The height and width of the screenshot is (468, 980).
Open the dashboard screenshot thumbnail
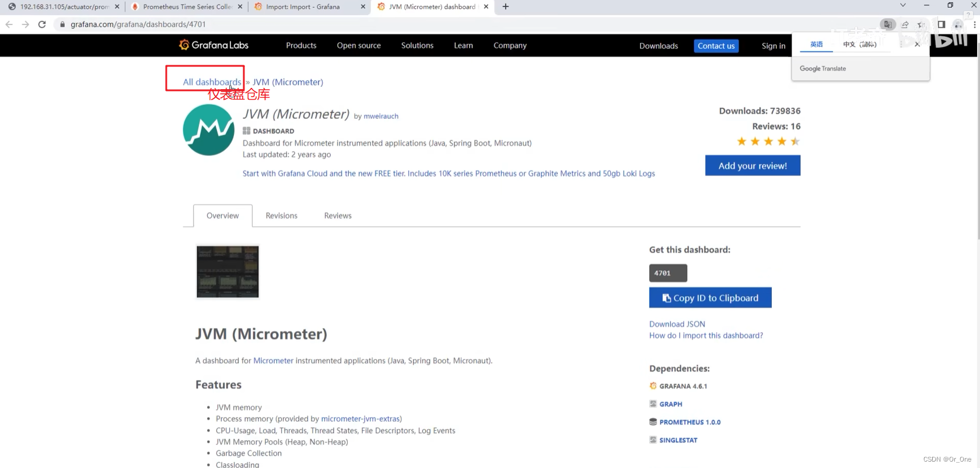(228, 272)
